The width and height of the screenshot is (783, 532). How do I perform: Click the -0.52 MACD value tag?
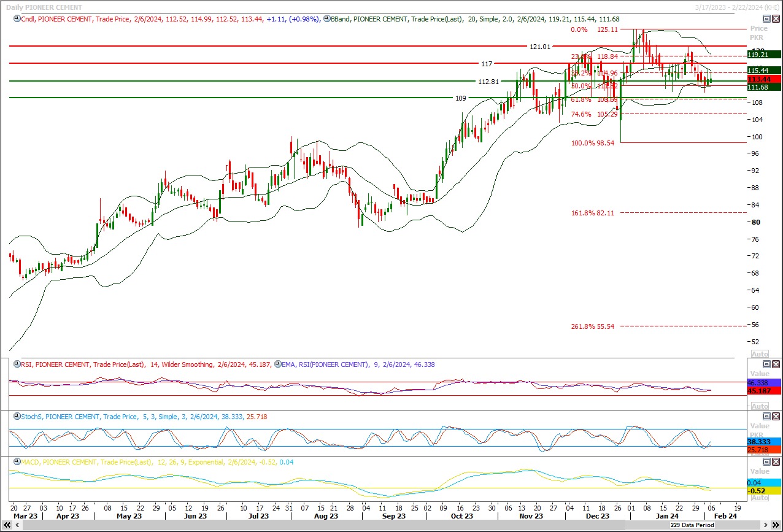pos(763,491)
